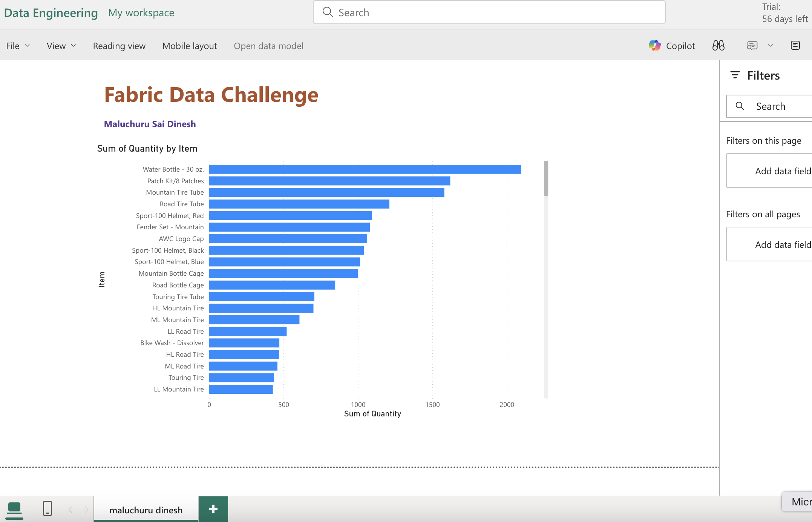
Task: Click the magnifier in Filters search
Action: (740, 106)
